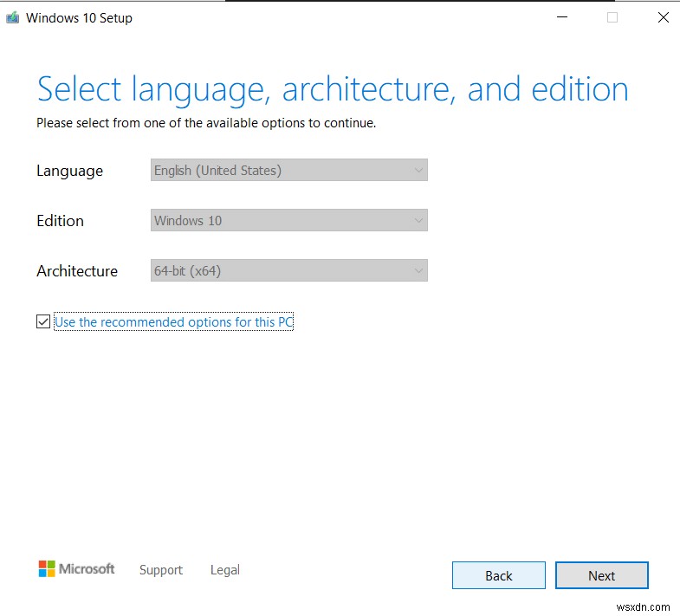Uncheck Use the recommended options for this PC
This screenshot has width=680, height=616.
tap(43, 321)
